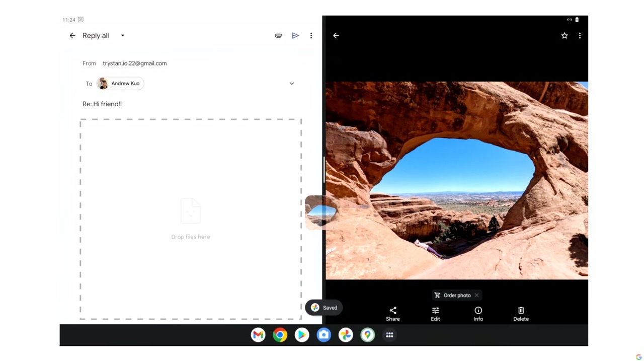The width and height of the screenshot is (644, 361).
Task: Tap the rock arch photo
Action: pos(457,180)
